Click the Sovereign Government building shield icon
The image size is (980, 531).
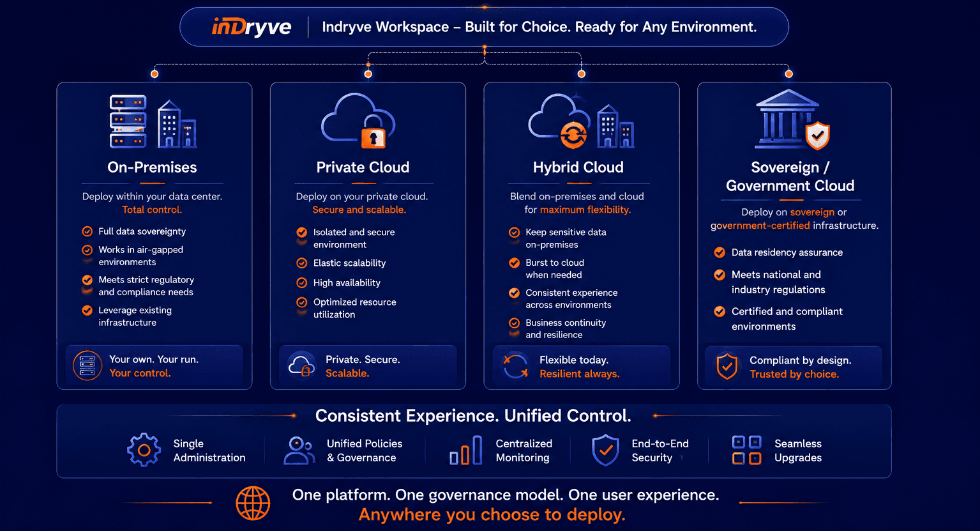(x=792, y=119)
